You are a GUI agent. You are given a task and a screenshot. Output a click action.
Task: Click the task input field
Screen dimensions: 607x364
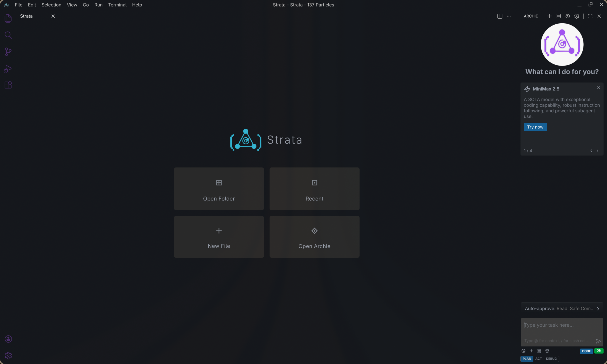562,325
